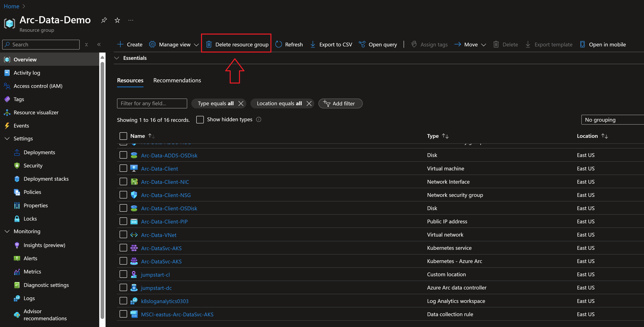Tick the checkbox for Arc-Data-VNet
644x327 pixels.
click(x=123, y=235)
